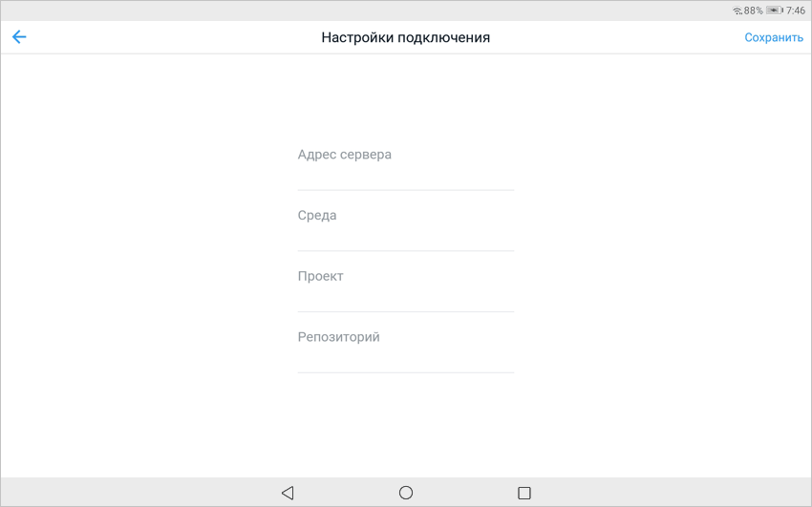Click the underline below the Адрес сервера label
This screenshot has height=507, width=812.
[x=405, y=190]
